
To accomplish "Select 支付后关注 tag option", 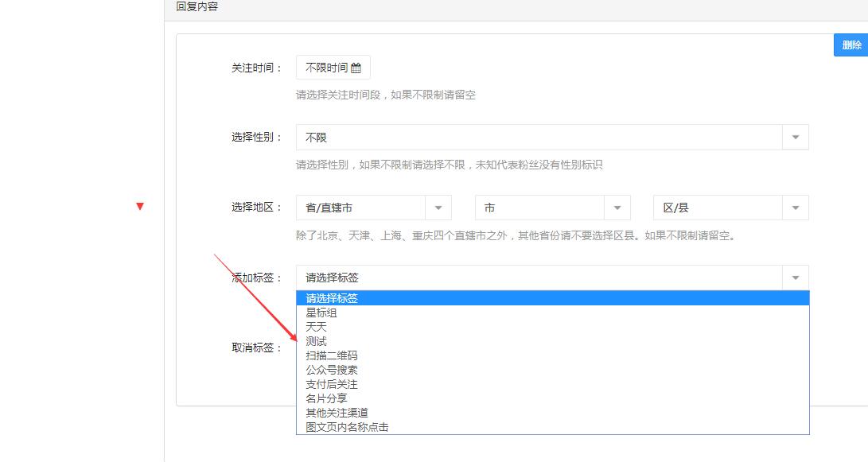I will [x=332, y=384].
